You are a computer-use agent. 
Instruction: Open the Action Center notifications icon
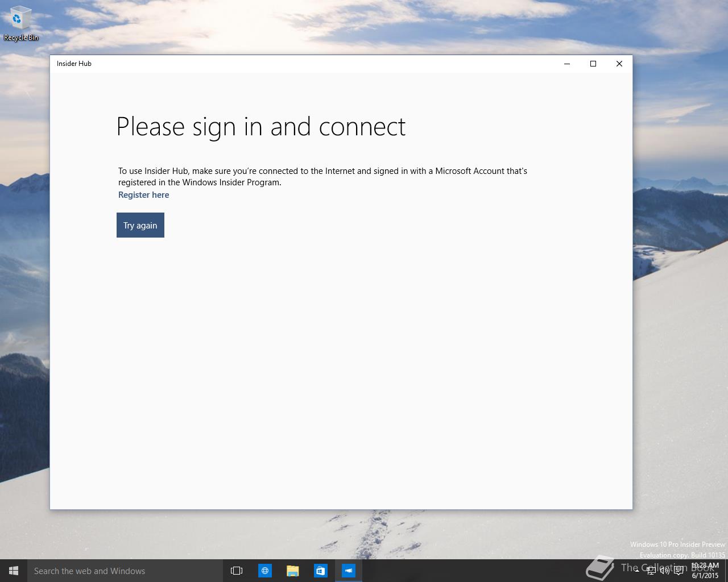679,571
